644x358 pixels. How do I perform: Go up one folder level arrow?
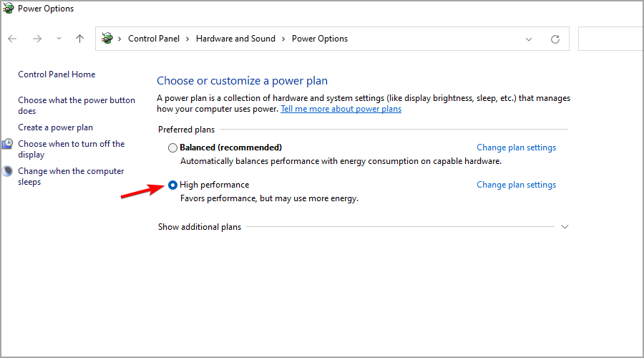point(79,39)
